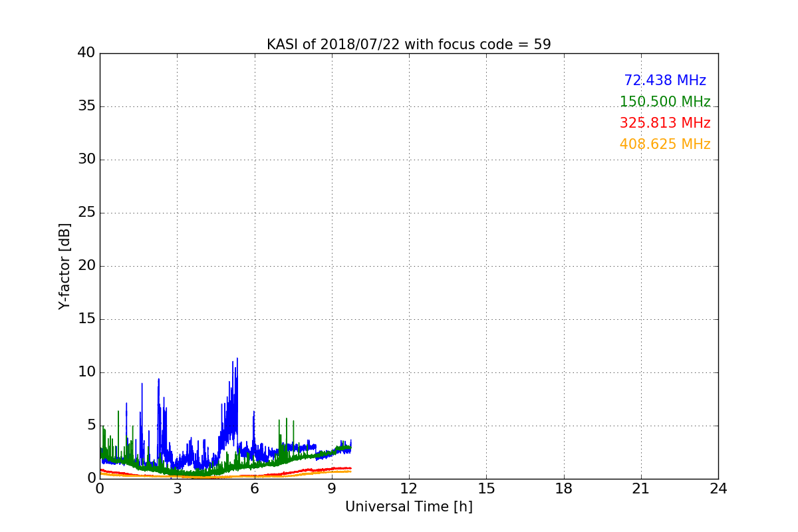Pick the green 150.500 MHz legend label
This screenshot has width=798, height=532.
pos(665,102)
